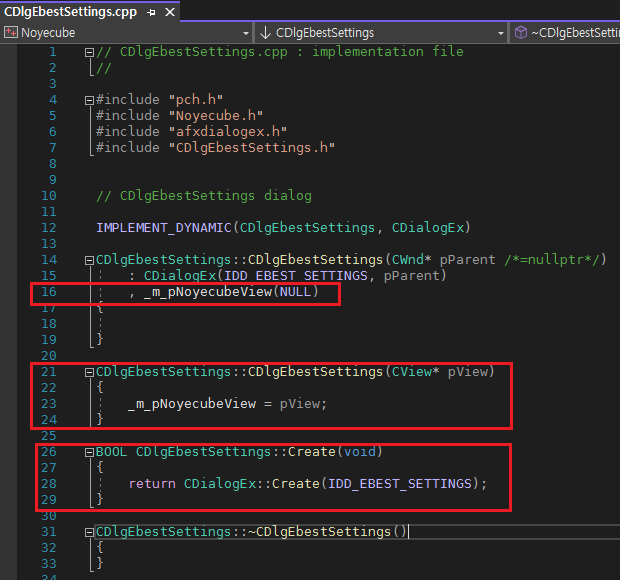Click line number 28 in margin
This screenshot has height=580, width=621.
(x=49, y=484)
